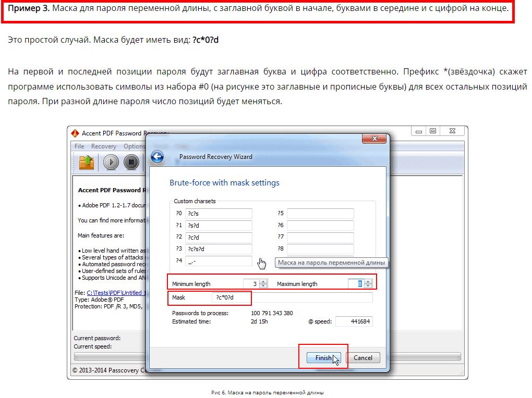Click the 'Protection: PDF /R 3, MD5' line
Screen dimensions: 532x398
click(110, 306)
